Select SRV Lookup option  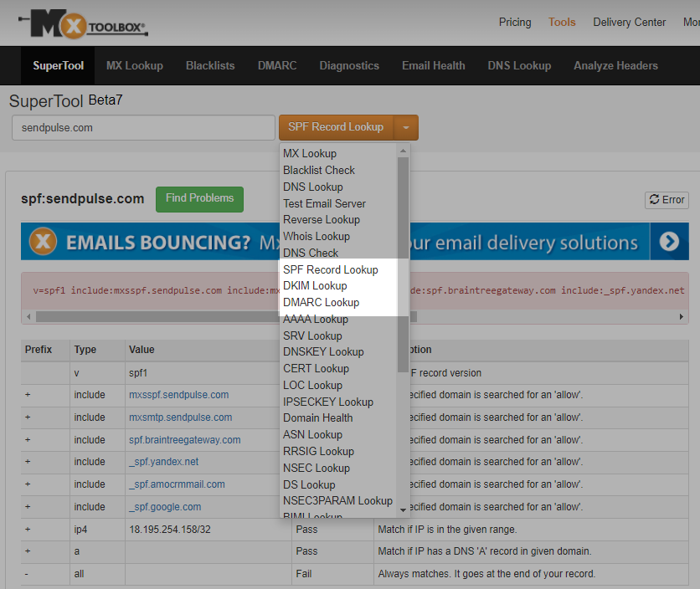[312, 335]
